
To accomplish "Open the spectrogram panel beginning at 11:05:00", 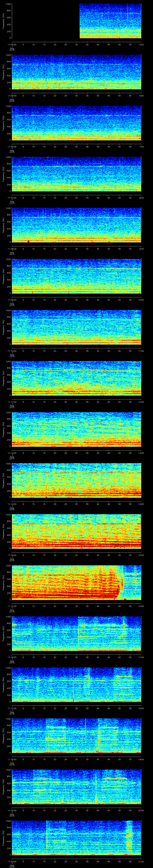I will [77, 72].
